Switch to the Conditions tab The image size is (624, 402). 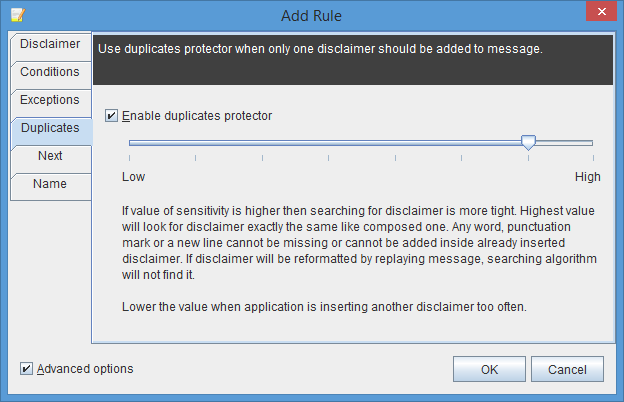(51, 72)
